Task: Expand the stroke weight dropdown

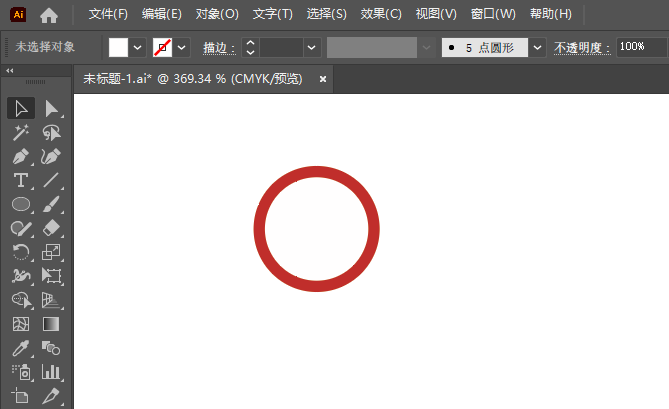Action: 312,47
